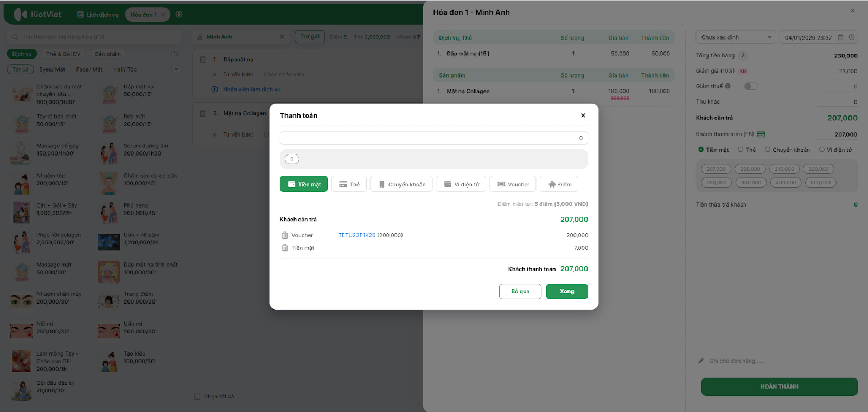The height and width of the screenshot is (412, 868).
Task: Open the Chưa xác định dropdown
Action: click(x=736, y=37)
